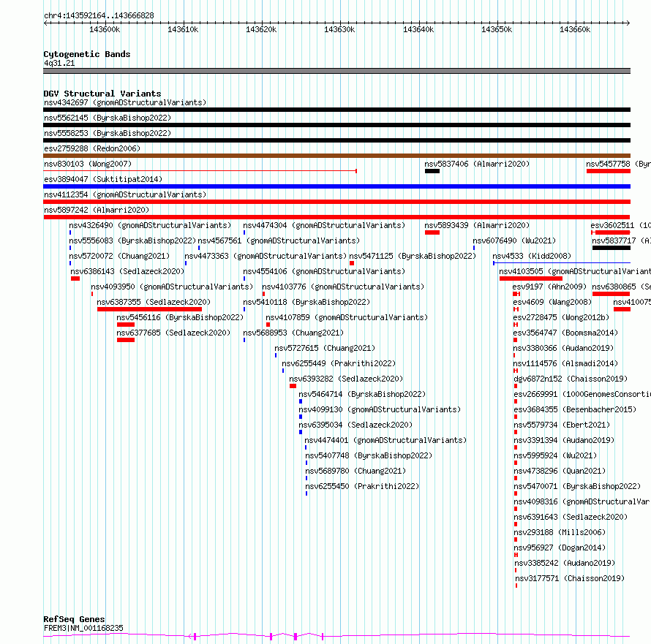The image size is (651, 644).
Task: Click the nsv4103505 red variant bar
Action: [531, 279]
